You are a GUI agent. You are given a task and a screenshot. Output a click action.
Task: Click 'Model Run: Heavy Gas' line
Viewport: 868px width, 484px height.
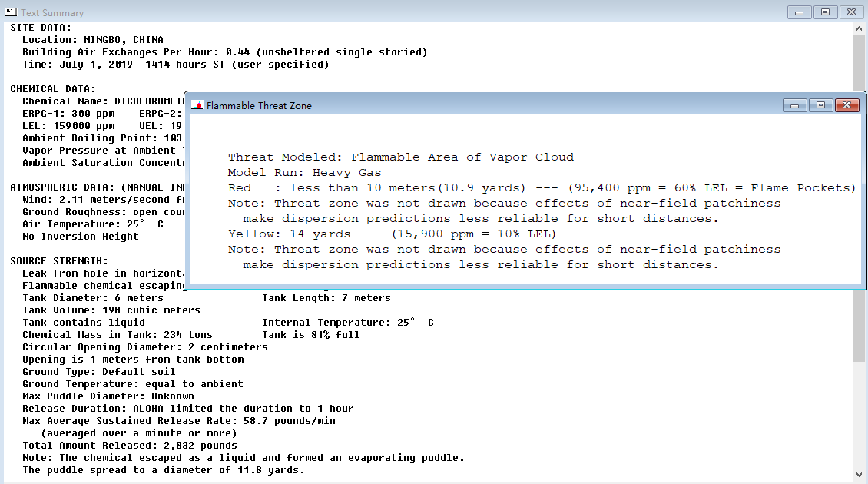click(x=304, y=173)
